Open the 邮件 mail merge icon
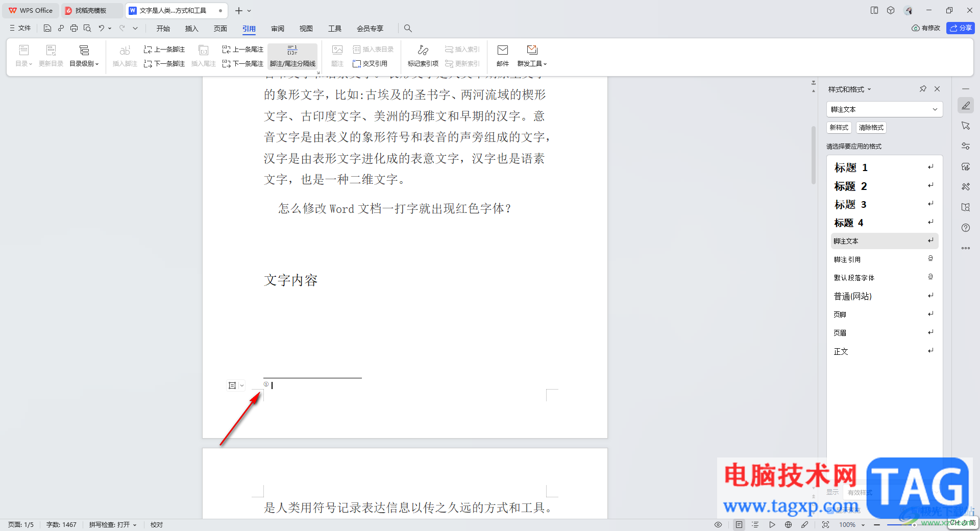 point(503,56)
